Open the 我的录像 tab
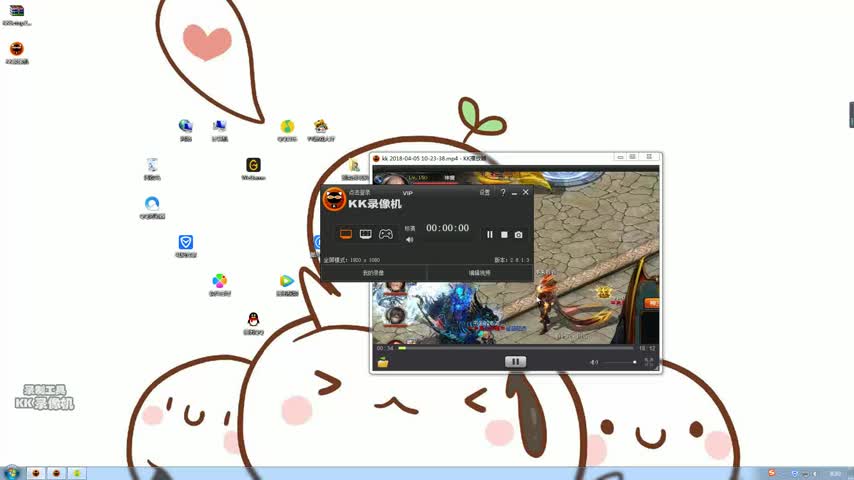The width and height of the screenshot is (854, 480). (373, 273)
